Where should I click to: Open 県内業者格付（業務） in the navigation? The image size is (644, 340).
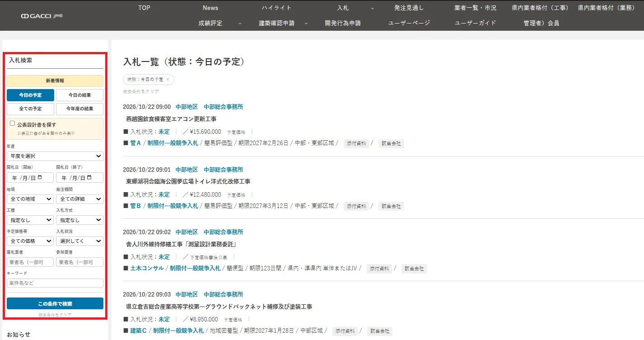pyautogui.click(x=607, y=8)
